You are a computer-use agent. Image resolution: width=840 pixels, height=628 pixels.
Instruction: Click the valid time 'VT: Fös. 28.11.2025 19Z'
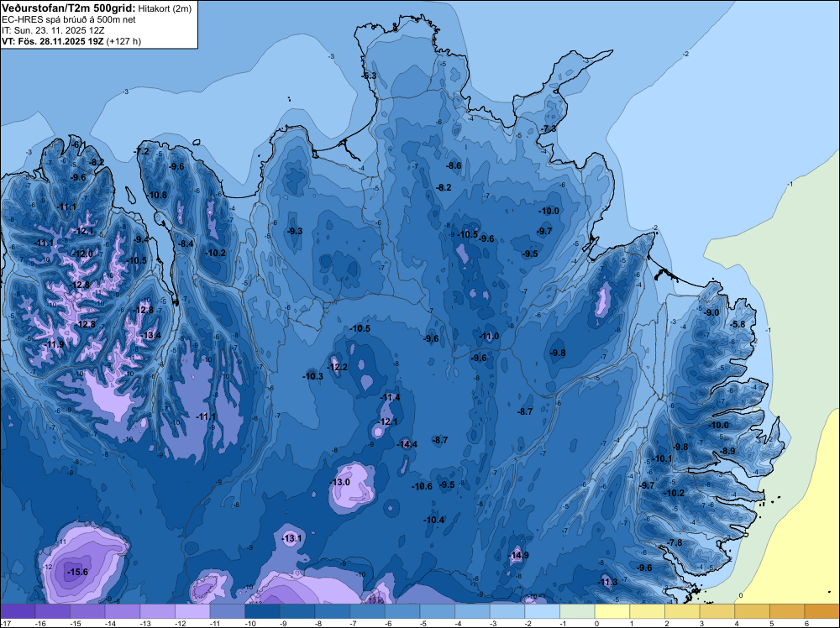[53, 41]
